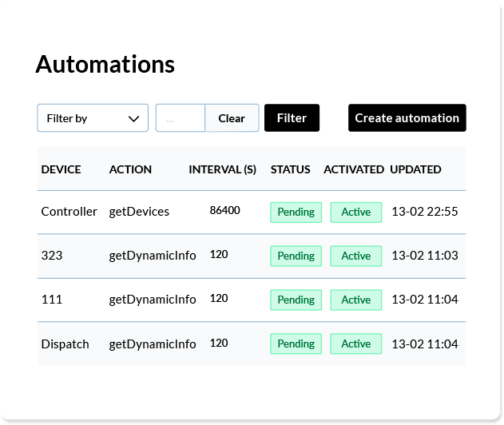
Task: Open the Controller getDevices row
Action: [252, 212]
